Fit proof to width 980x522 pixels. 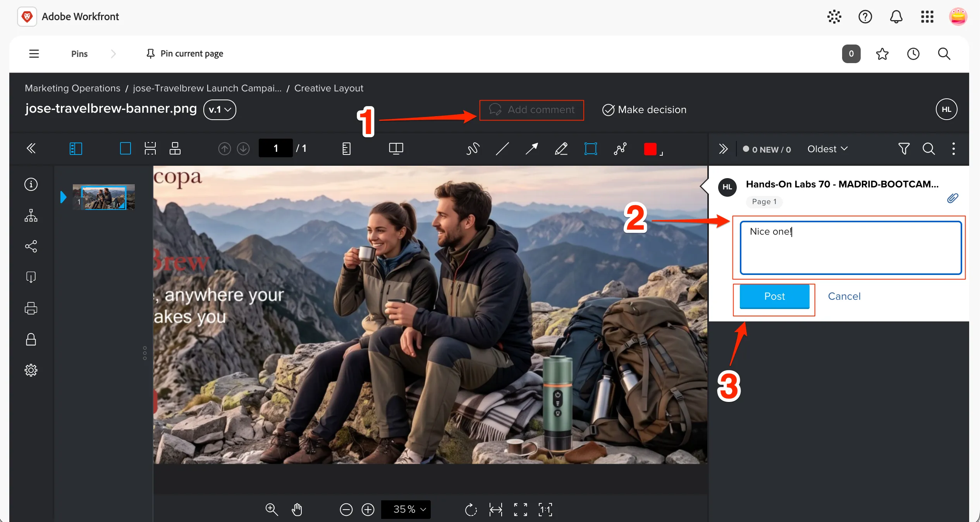[496, 510]
